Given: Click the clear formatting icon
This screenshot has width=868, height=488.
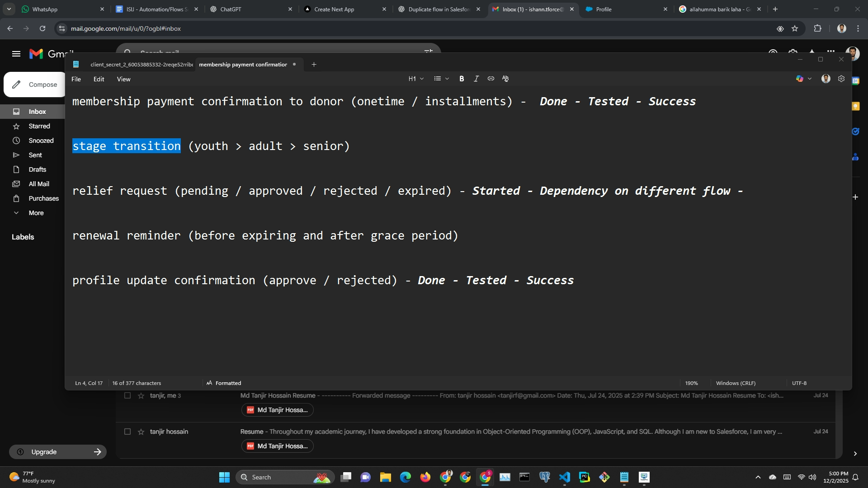Looking at the screenshot, I should point(505,79).
